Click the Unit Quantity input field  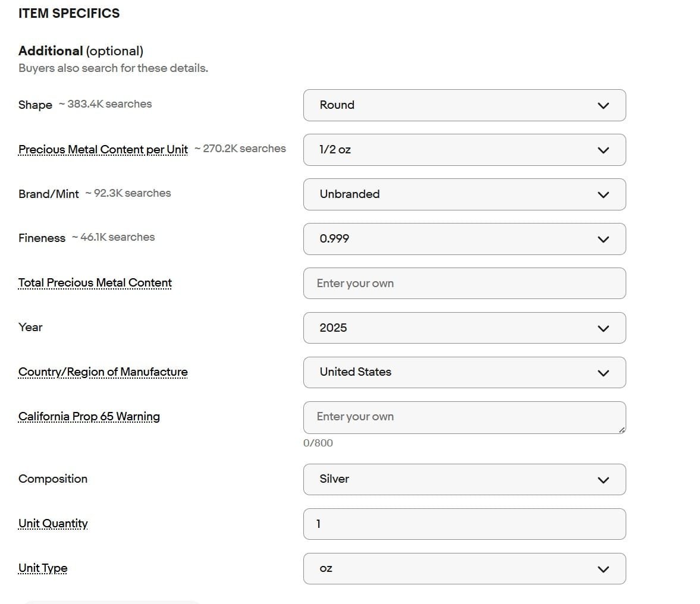(464, 524)
